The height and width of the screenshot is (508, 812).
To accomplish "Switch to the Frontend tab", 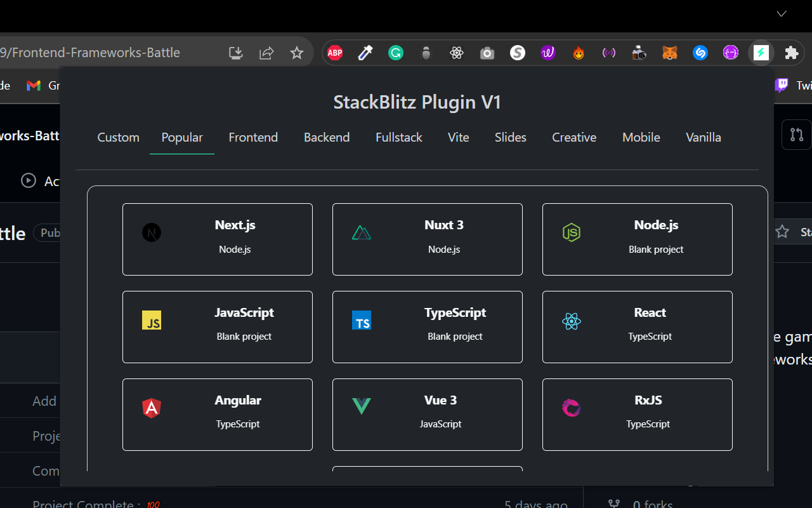I will [253, 137].
